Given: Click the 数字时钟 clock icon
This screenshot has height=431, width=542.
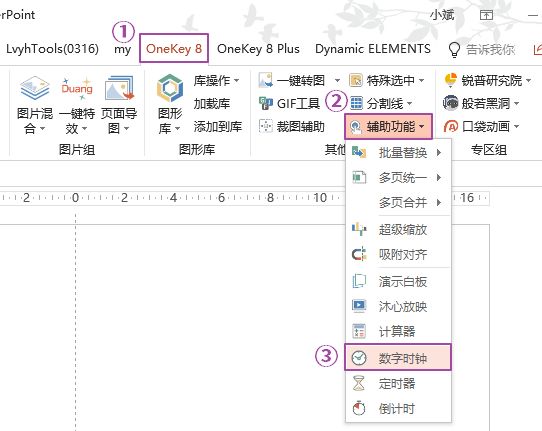Looking at the screenshot, I should click(x=359, y=358).
